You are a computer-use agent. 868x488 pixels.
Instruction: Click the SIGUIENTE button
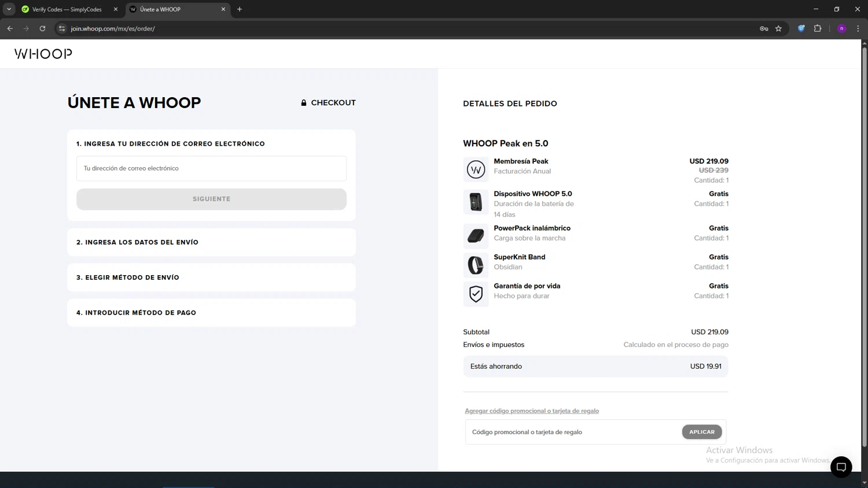211,199
